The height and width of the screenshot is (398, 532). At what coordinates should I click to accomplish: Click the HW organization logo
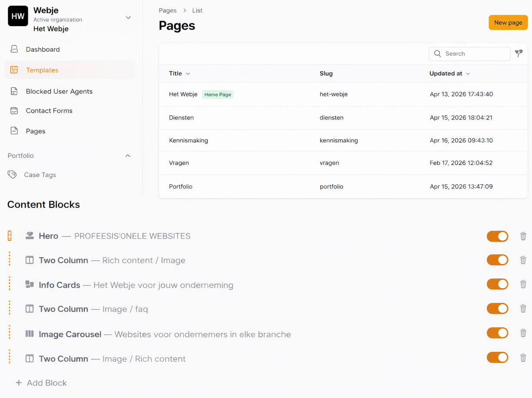coord(18,16)
